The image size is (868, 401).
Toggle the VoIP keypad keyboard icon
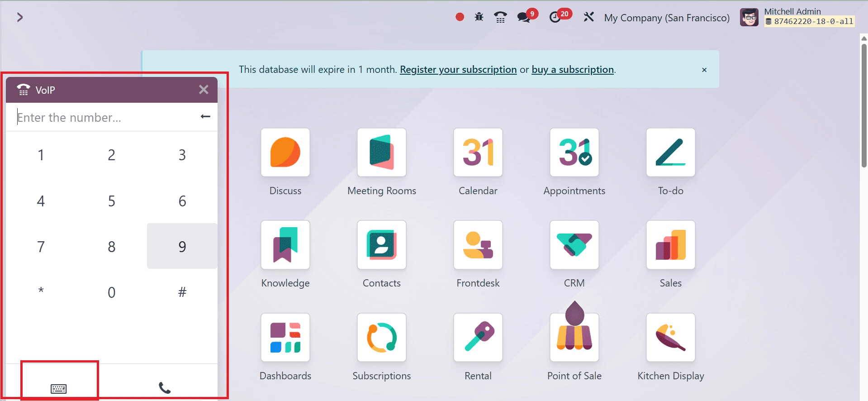pos(59,388)
